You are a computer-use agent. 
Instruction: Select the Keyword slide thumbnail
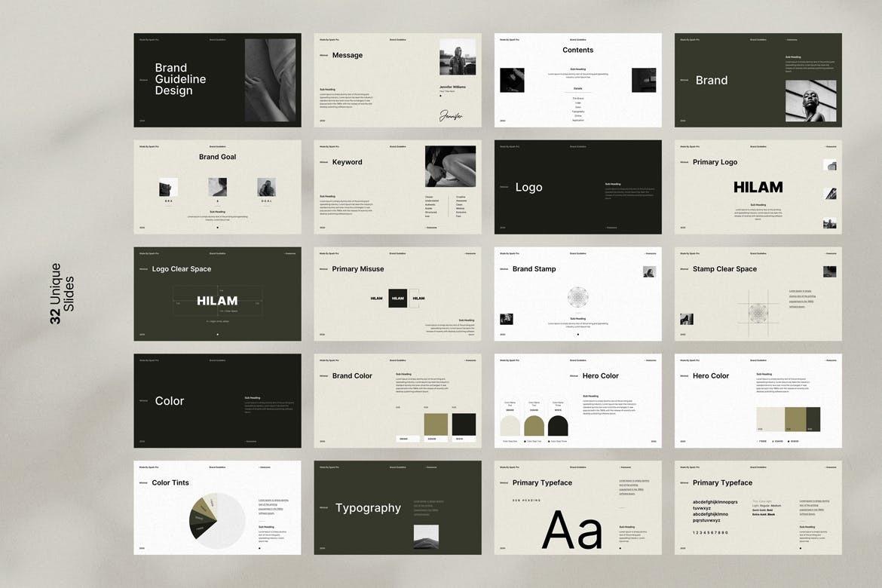coord(397,187)
